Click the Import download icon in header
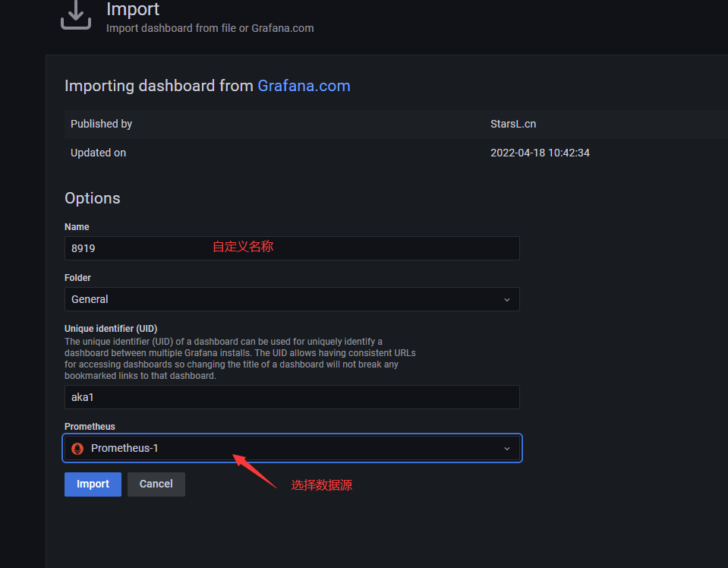Image resolution: width=728 pixels, height=568 pixels. click(x=76, y=16)
